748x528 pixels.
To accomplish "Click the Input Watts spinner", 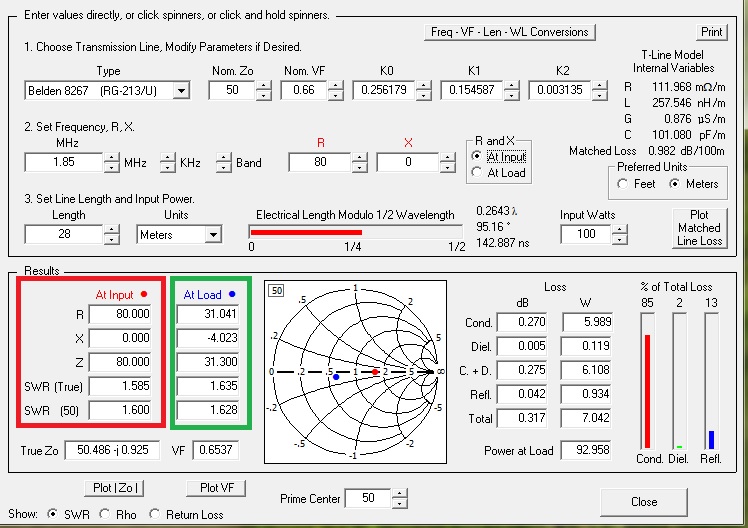I will [x=619, y=234].
